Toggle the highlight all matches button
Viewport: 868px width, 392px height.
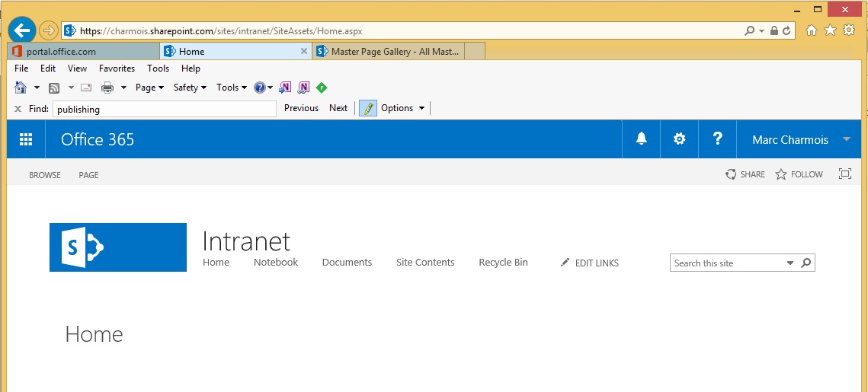click(x=368, y=108)
